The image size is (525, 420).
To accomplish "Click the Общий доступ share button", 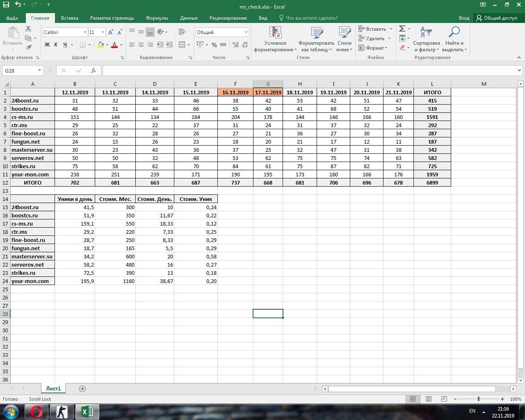I will click(497, 18).
